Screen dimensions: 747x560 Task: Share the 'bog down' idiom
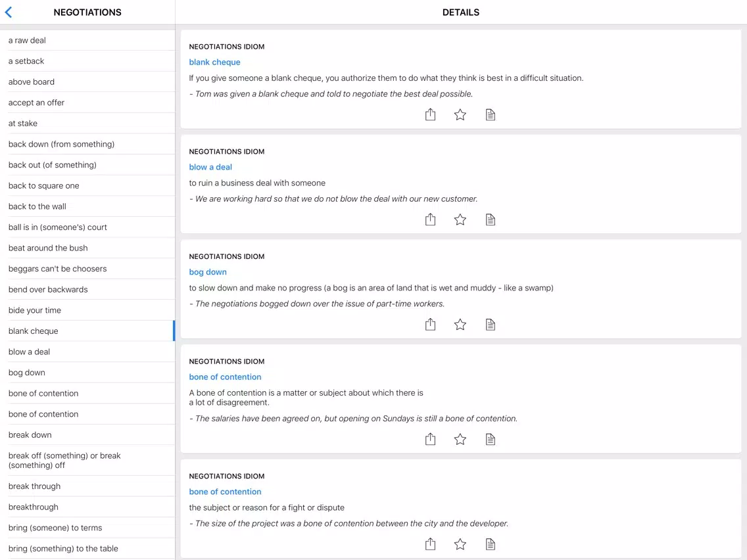430,325
